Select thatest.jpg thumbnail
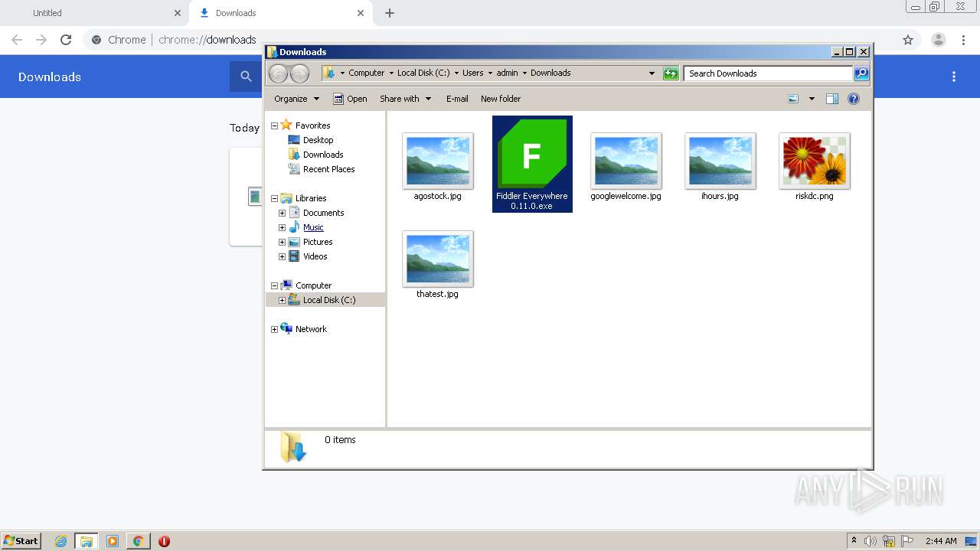Screen dimensions: 980x551 pyautogui.click(x=438, y=259)
